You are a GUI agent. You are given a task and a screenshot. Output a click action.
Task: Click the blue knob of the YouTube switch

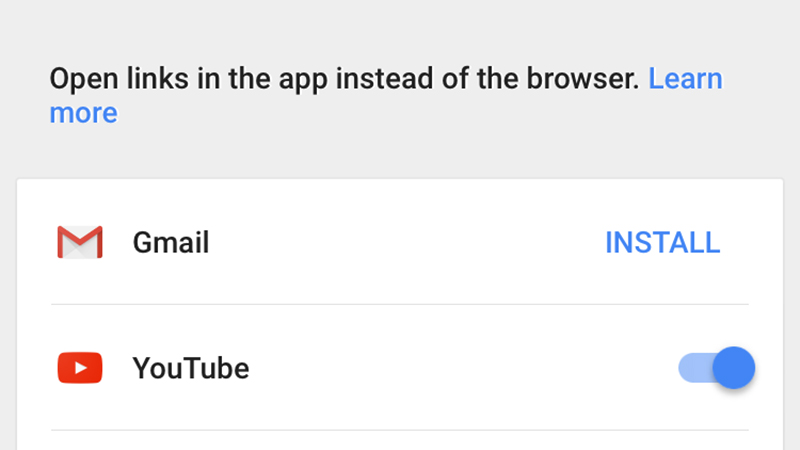(x=734, y=368)
